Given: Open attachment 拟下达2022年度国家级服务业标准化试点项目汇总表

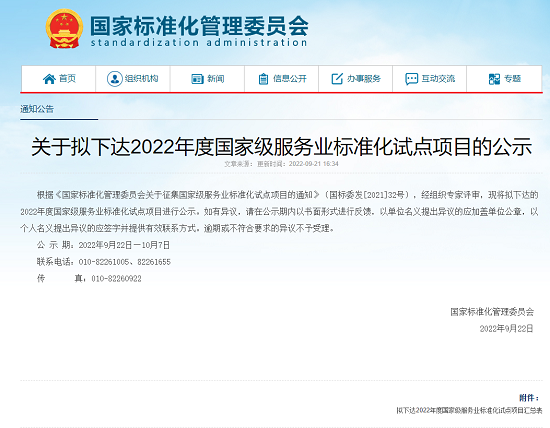Looking at the screenshot, I should [469, 410].
